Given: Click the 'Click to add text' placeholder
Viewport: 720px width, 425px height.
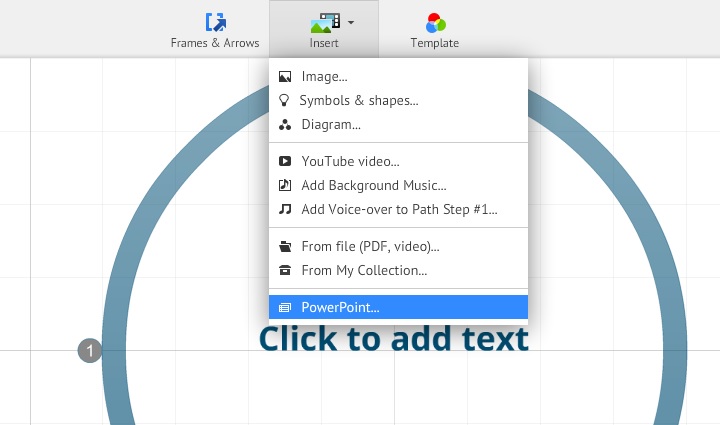Looking at the screenshot, I should tap(394, 340).
